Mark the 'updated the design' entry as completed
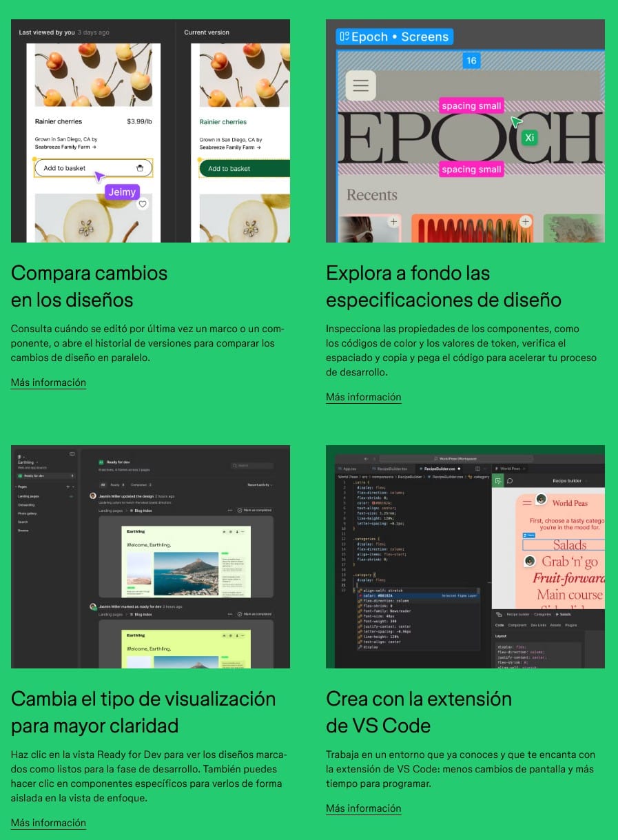The height and width of the screenshot is (840, 618). (254, 511)
